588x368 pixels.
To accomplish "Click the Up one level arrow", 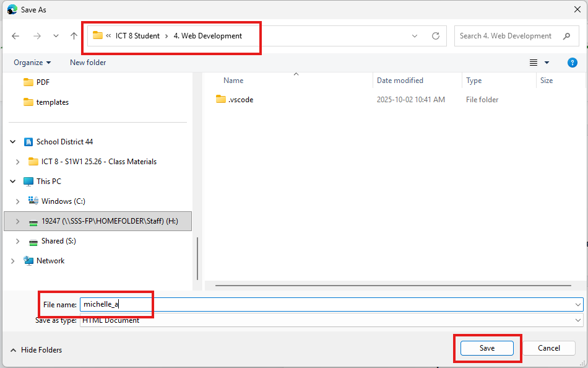I will [74, 36].
